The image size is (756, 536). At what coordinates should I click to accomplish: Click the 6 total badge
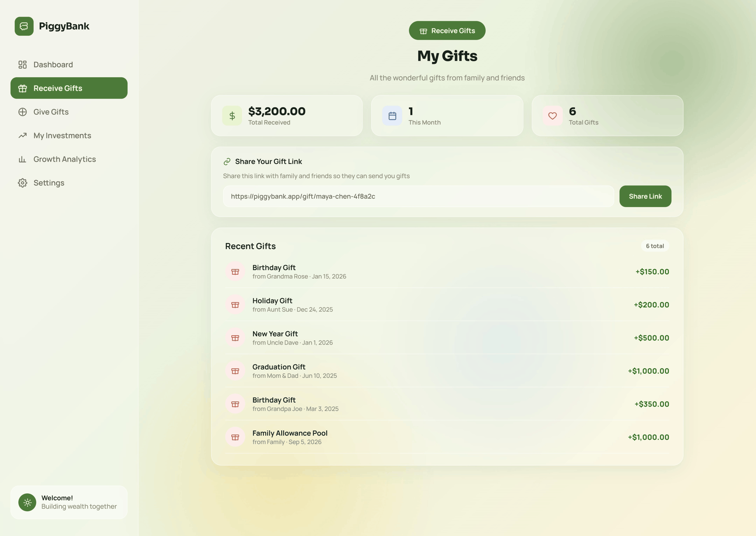(655, 246)
